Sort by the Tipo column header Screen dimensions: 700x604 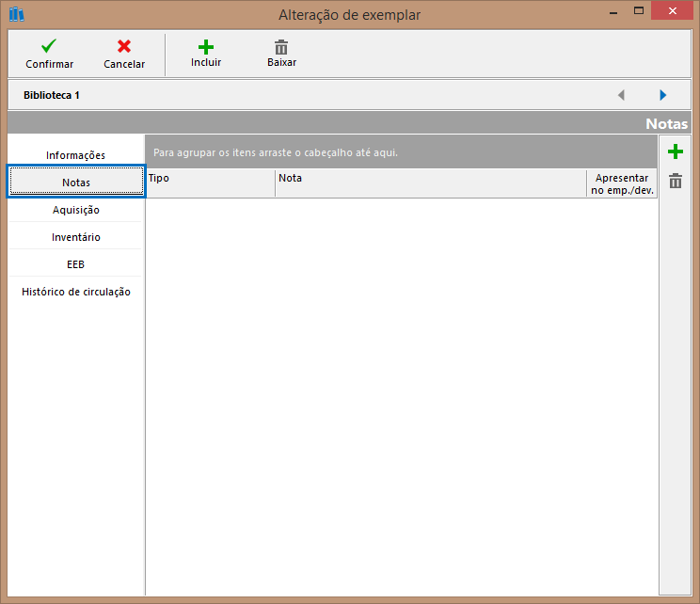click(x=210, y=183)
